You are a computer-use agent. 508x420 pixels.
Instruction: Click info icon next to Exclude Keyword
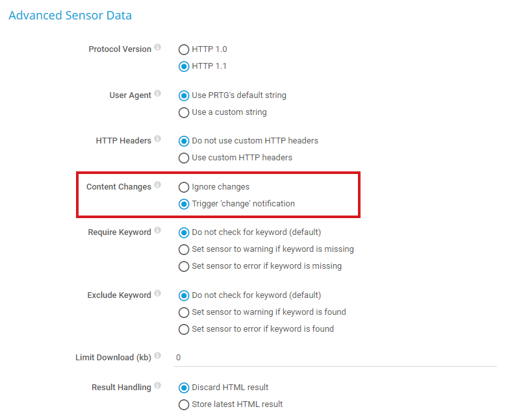(158, 294)
